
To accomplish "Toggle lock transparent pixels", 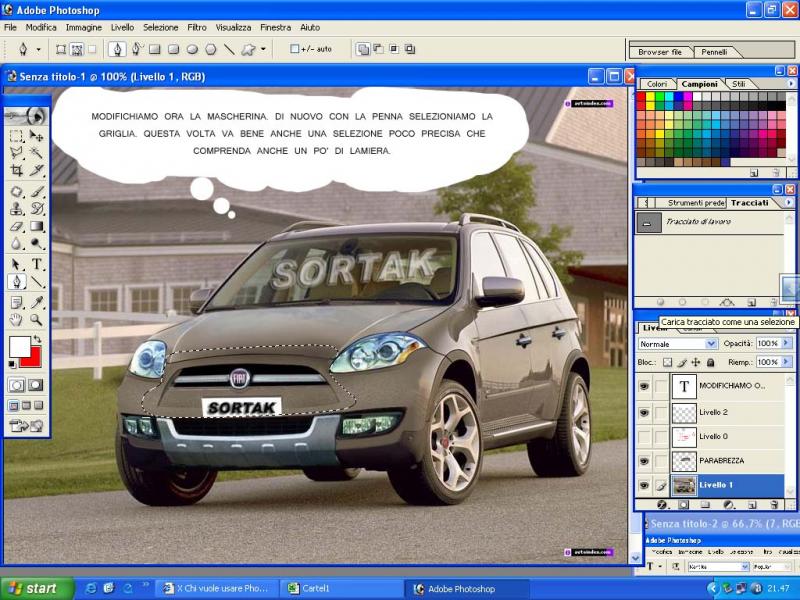I will pos(667,362).
